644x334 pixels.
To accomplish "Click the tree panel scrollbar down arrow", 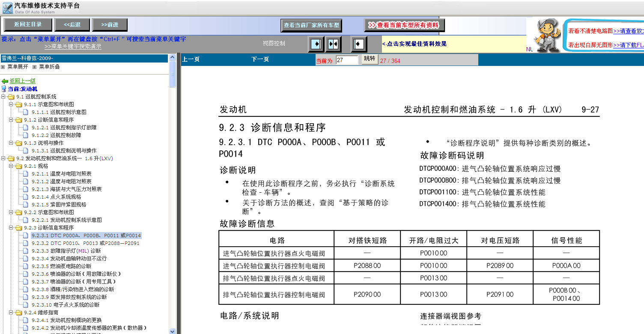I will click(173, 331).
